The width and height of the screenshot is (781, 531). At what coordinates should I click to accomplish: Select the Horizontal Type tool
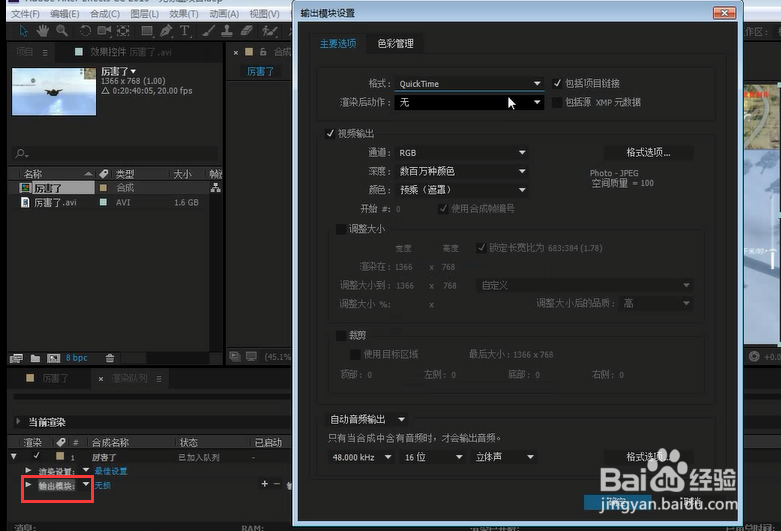pyautogui.click(x=185, y=31)
